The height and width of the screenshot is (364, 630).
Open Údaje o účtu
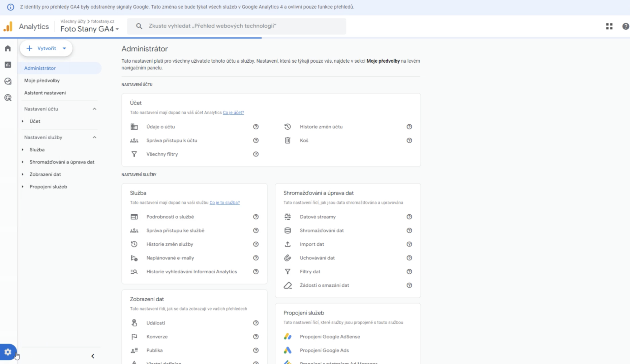pyautogui.click(x=160, y=127)
